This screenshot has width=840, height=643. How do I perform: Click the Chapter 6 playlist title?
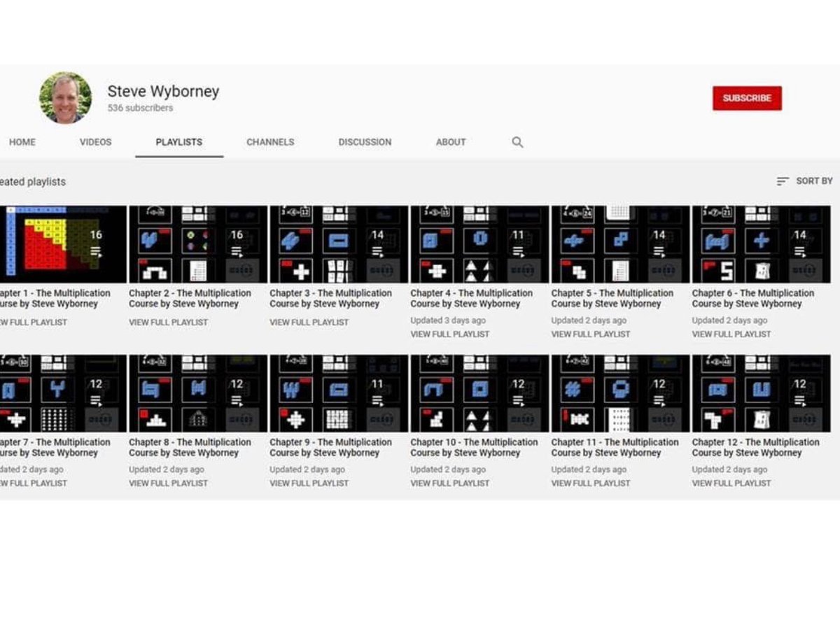coord(753,299)
